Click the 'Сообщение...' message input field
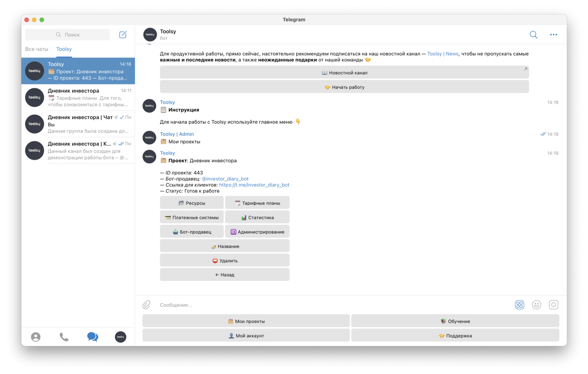This screenshot has height=374, width=588. click(x=334, y=305)
